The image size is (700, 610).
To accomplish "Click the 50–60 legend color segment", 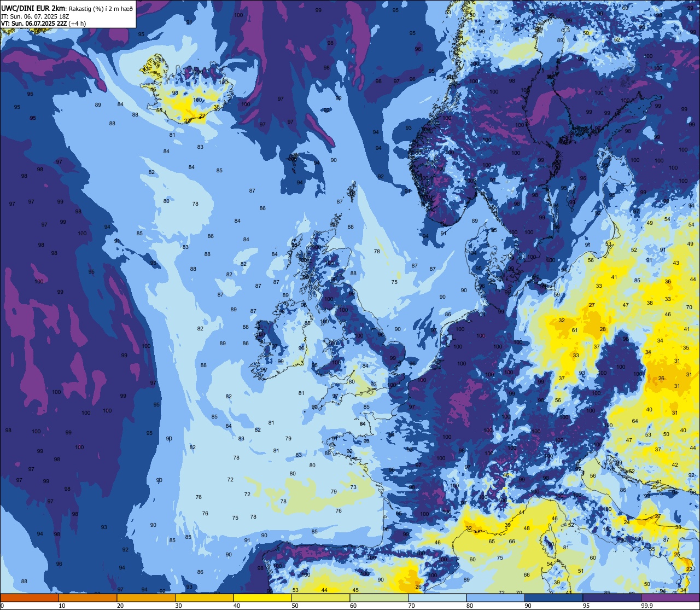I will (320, 598).
